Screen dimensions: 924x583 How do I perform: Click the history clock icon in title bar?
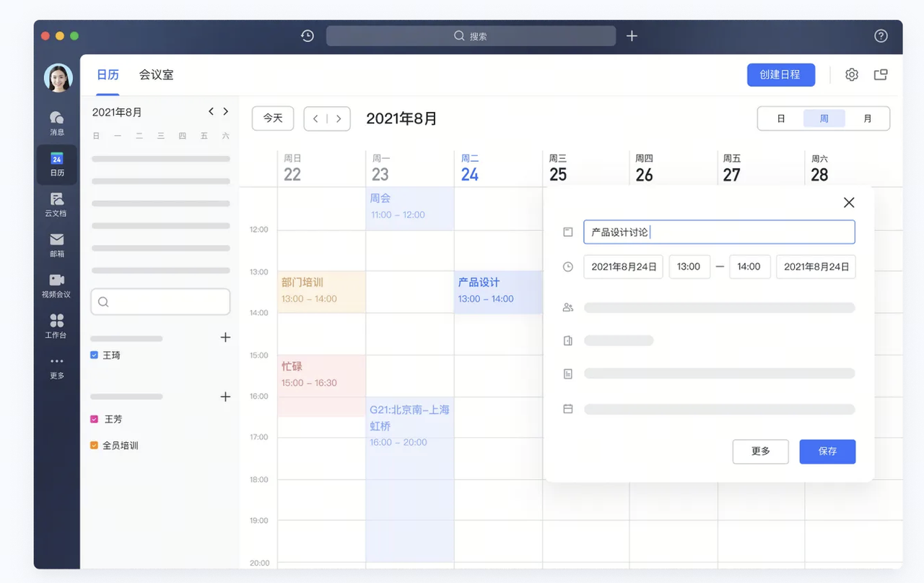(308, 36)
